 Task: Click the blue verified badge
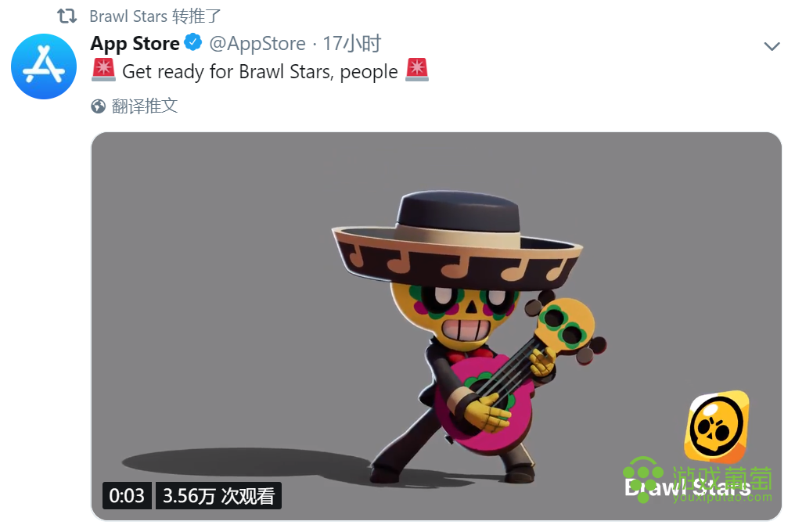(x=193, y=42)
